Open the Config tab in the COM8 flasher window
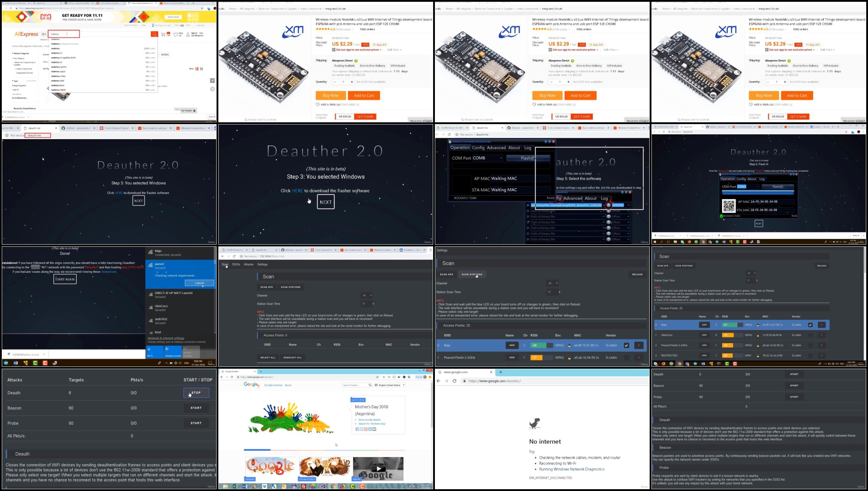This screenshot has width=868, height=491. pos(478,148)
